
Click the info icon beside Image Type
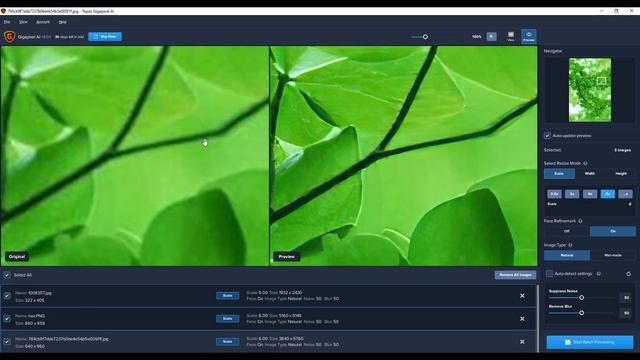coord(570,245)
